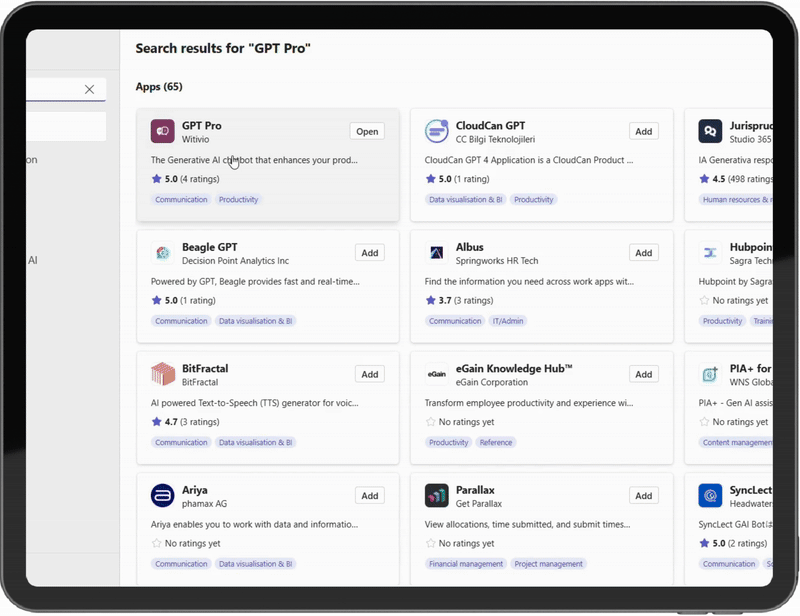The image size is (800, 616).
Task: Click the Productivity tag on eGain Knowledge Hub
Action: click(448, 442)
